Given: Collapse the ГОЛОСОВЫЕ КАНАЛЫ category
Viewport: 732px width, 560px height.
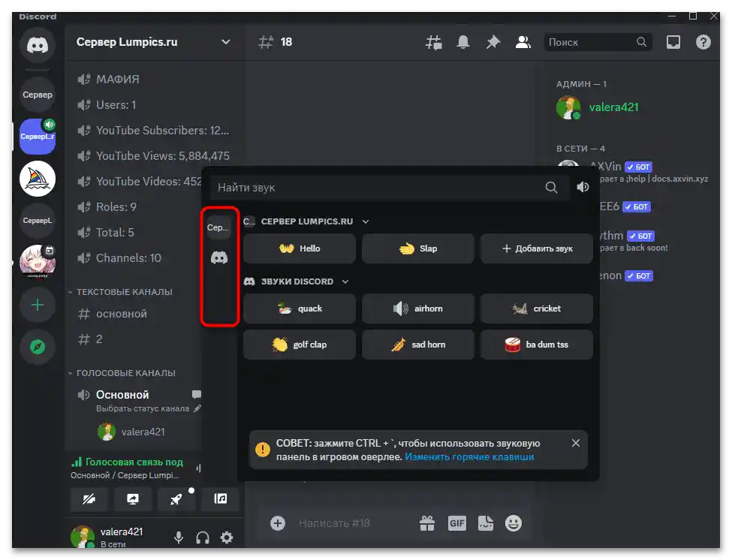Looking at the screenshot, I should [122, 373].
